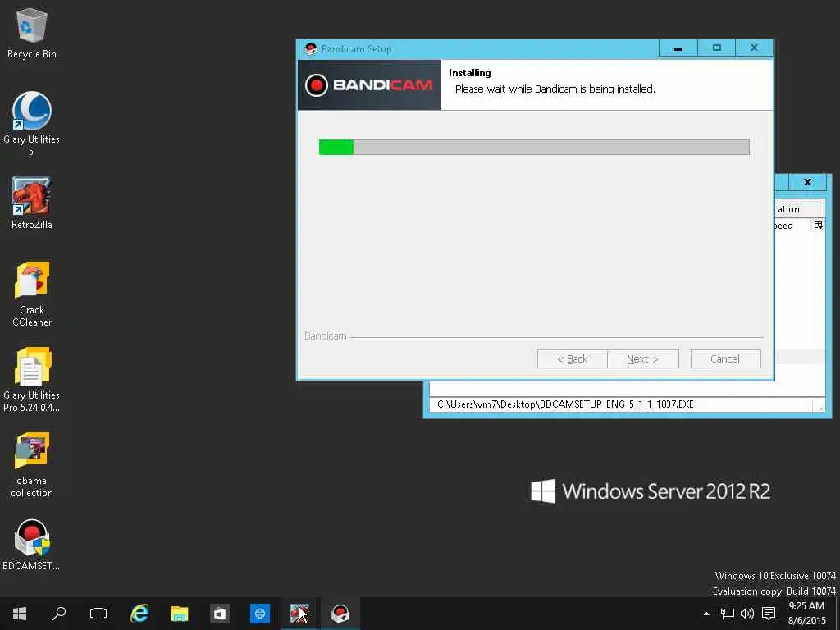Select the BDCAMSET installer desktop icon
This screenshot has height=630, width=840.
click(32, 545)
